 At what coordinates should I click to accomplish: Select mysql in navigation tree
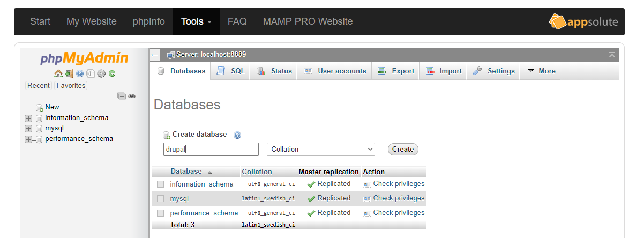(54, 128)
